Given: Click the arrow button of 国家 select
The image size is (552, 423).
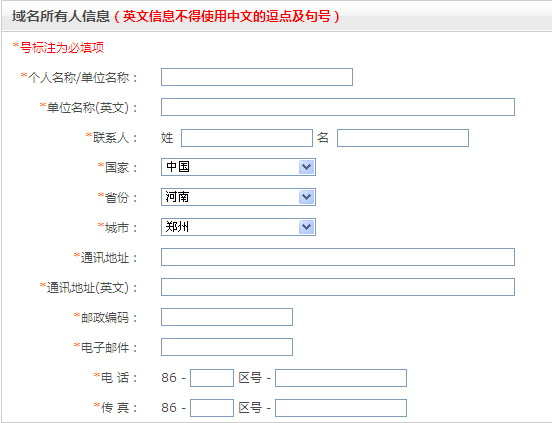Looking at the screenshot, I should coord(306,167).
